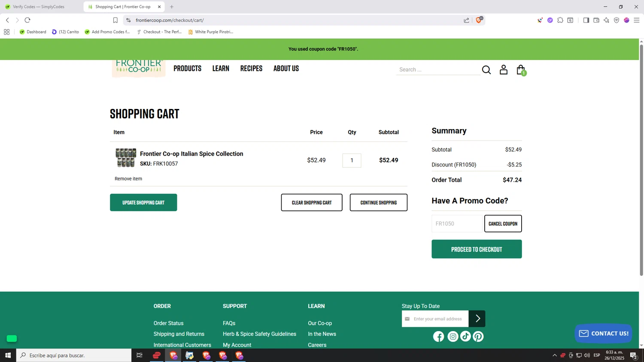Screen dimensions: 644x362
Task: Open the Recipes menu
Action: click(251, 69)
